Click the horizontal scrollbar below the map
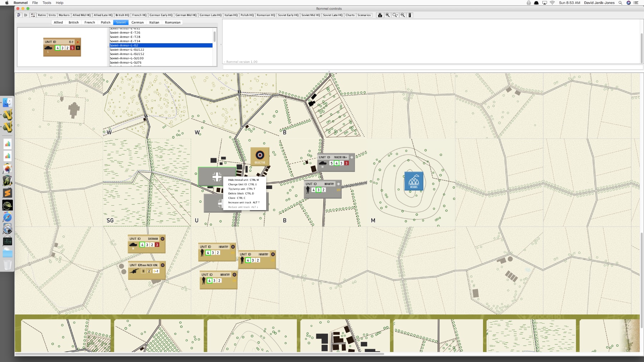 pyautogui.click(x=199, y=354)
